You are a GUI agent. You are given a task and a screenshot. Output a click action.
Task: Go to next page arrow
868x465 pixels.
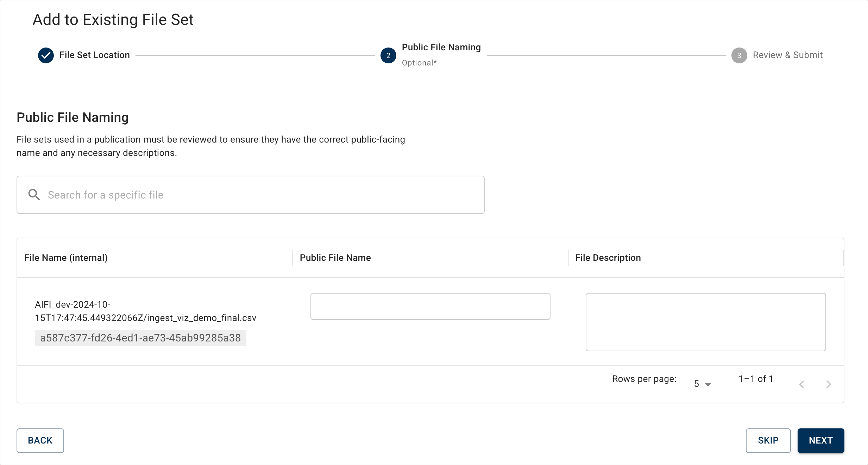(829, 384)
